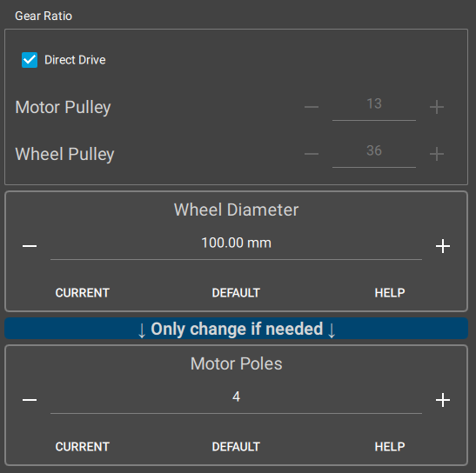This screenshot has height=473, width=476.
Task: Load CURRENT value for Wheel Diameter
Action: 83,293
